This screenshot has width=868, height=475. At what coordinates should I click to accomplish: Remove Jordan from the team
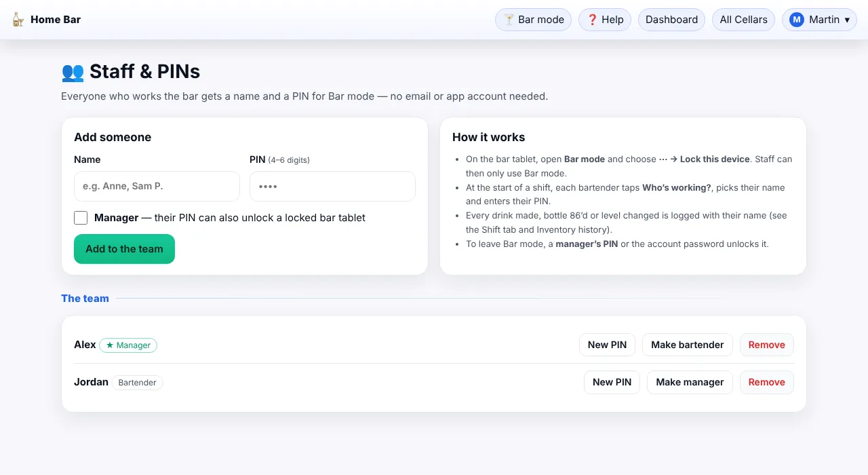[767, 382]
